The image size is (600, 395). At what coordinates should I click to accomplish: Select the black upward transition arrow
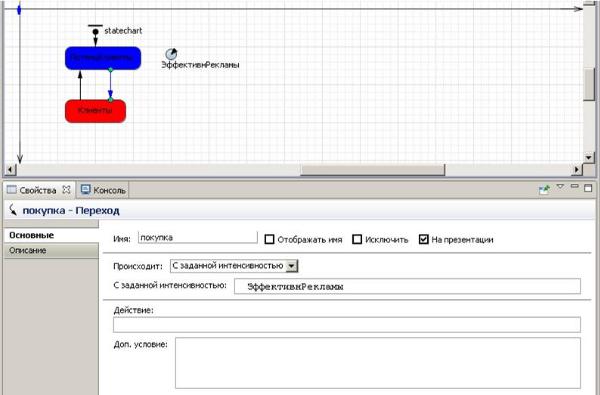(x=80, y=85)
